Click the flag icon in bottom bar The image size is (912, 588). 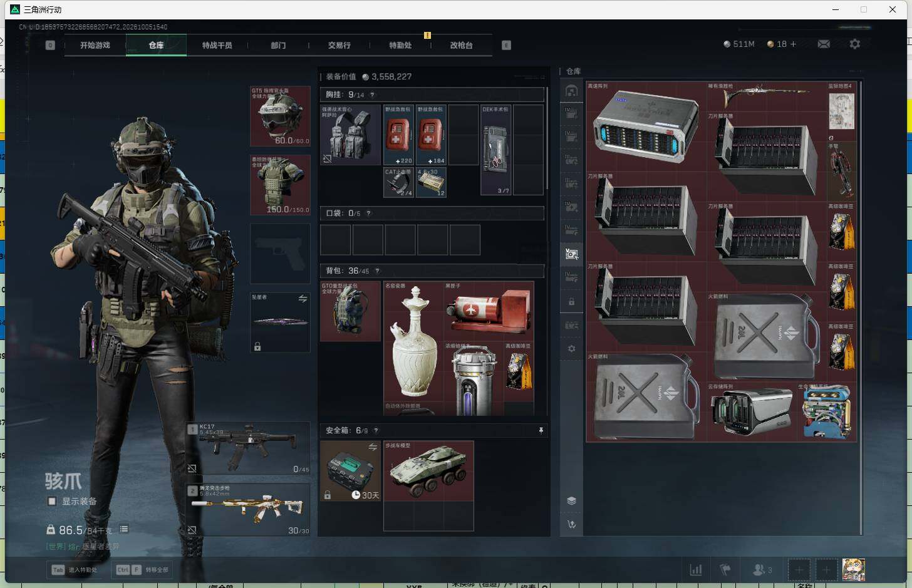tap(725, 570)
